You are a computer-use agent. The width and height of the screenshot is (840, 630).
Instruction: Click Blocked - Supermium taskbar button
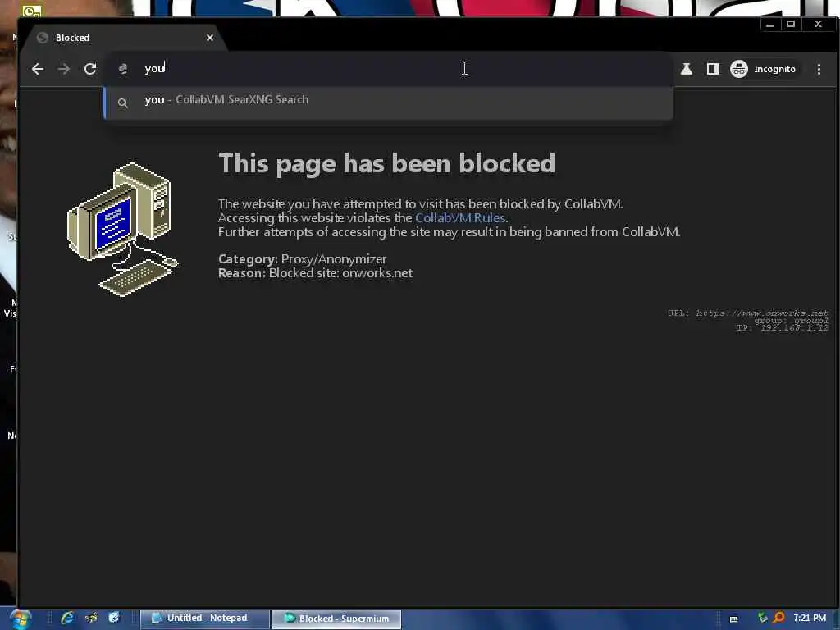click(x=336, y=619)
